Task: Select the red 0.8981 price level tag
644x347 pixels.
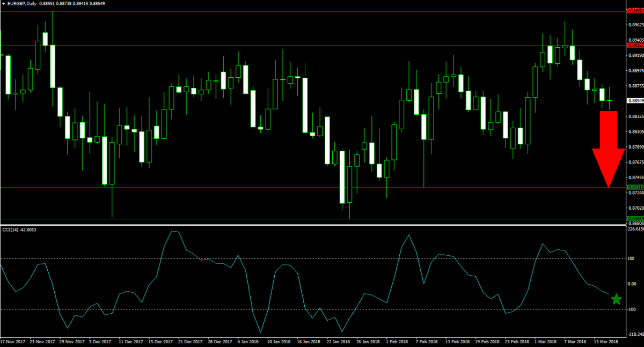Action: tap(635, 11)
